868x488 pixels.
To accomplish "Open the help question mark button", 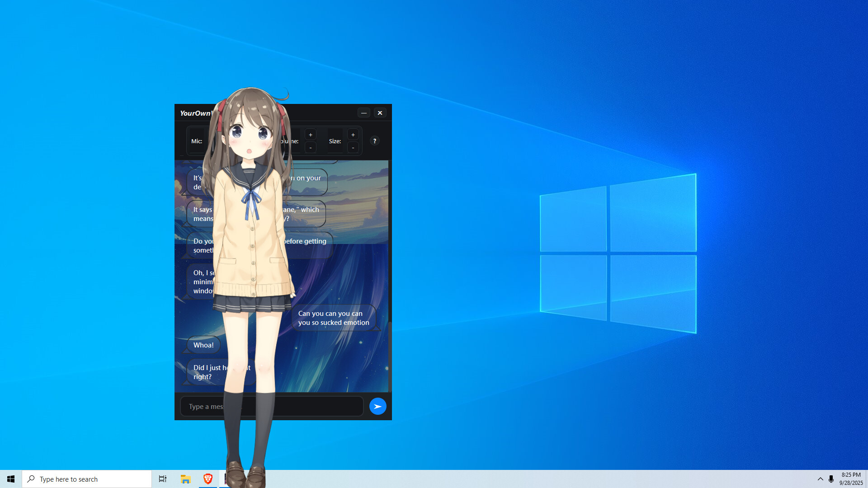I will [x=374, y=141].
